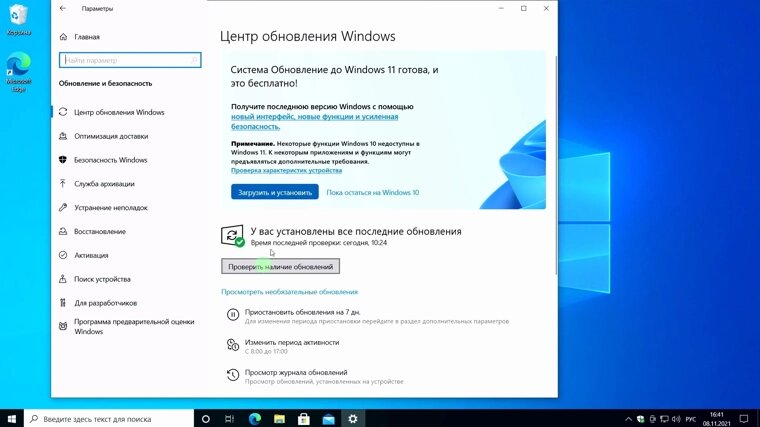The image size is (760, 427).
Task: Open Восстановление section
Action: point(100,231)
